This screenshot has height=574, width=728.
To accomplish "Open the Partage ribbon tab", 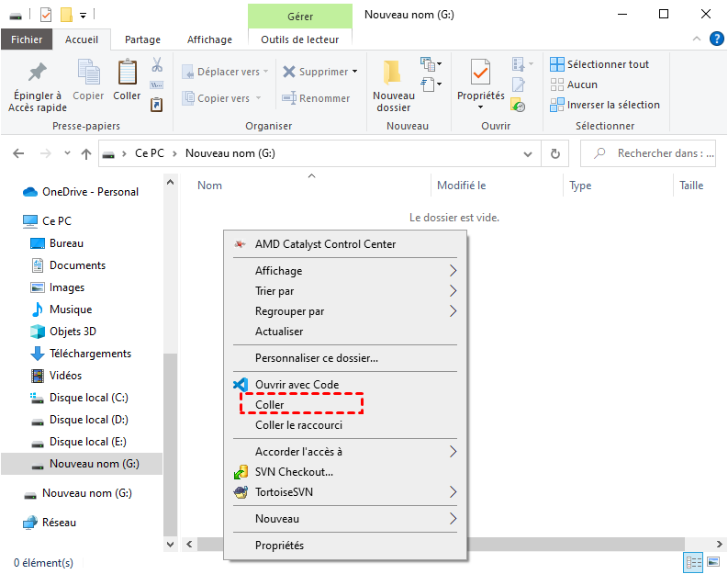I will 142,39.
